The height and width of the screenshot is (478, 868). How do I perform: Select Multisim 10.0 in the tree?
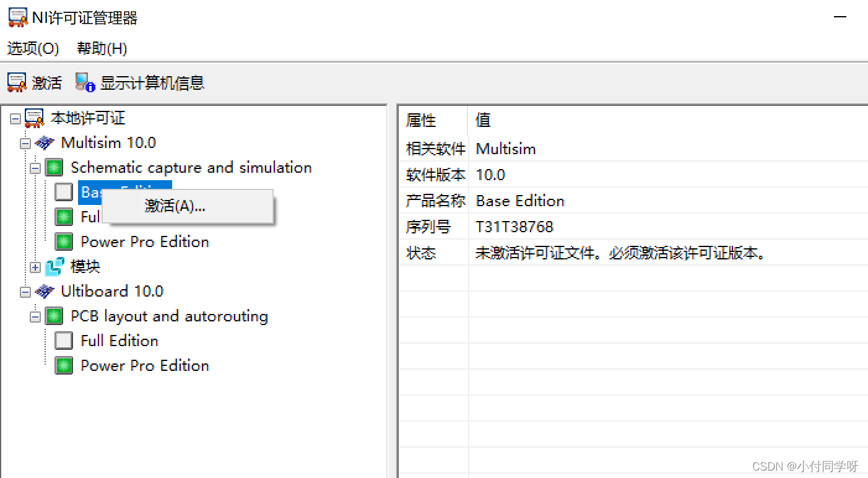[x=108, y=143]
